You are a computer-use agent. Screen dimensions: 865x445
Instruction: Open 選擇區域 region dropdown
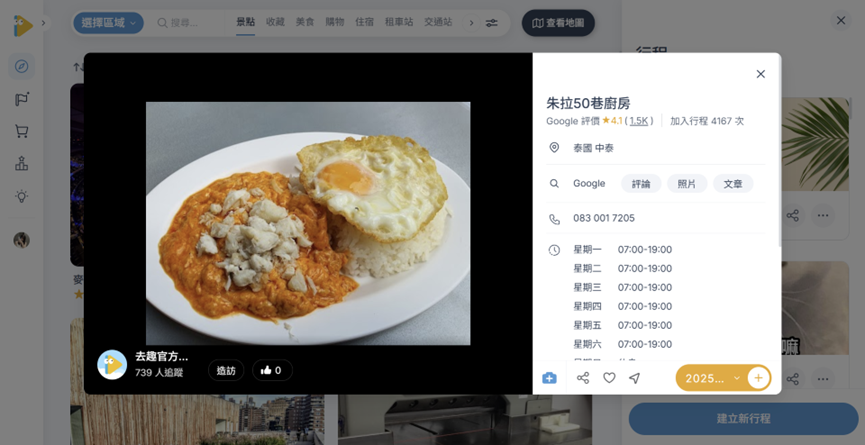(108, 23)
